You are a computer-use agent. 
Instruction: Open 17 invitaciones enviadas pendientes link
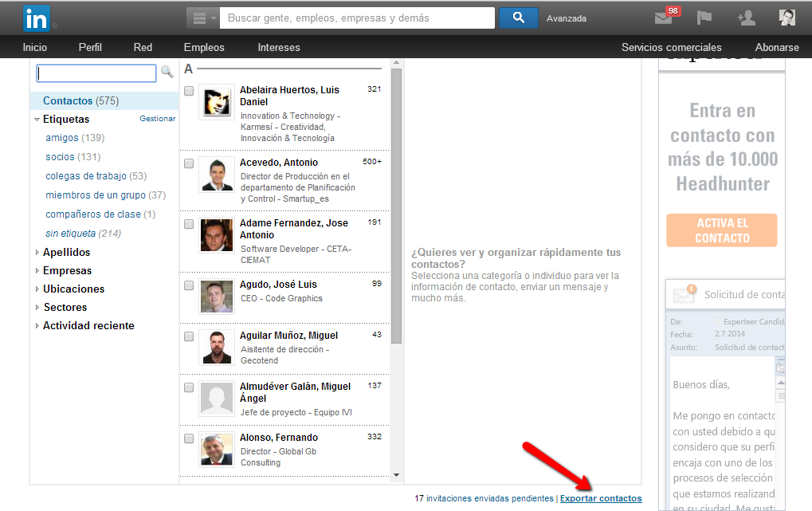pos(484,498)
